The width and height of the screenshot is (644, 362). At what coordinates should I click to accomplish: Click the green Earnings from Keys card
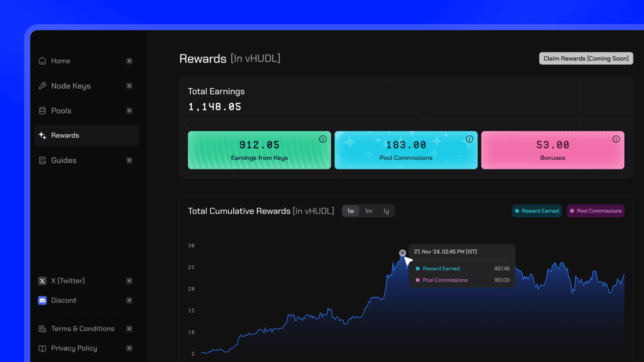[x=259, y=150]
